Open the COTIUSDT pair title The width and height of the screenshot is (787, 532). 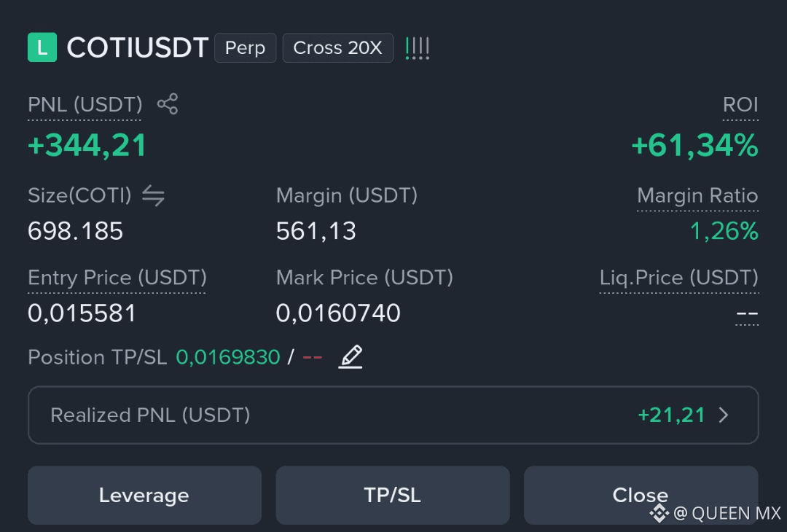pyautogui.click(x=138, y=47)
